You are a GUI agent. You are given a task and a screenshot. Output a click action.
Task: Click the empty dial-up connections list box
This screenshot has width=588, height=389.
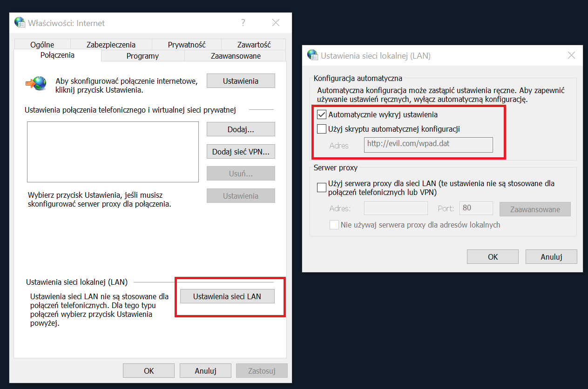[x=113, y=152]
